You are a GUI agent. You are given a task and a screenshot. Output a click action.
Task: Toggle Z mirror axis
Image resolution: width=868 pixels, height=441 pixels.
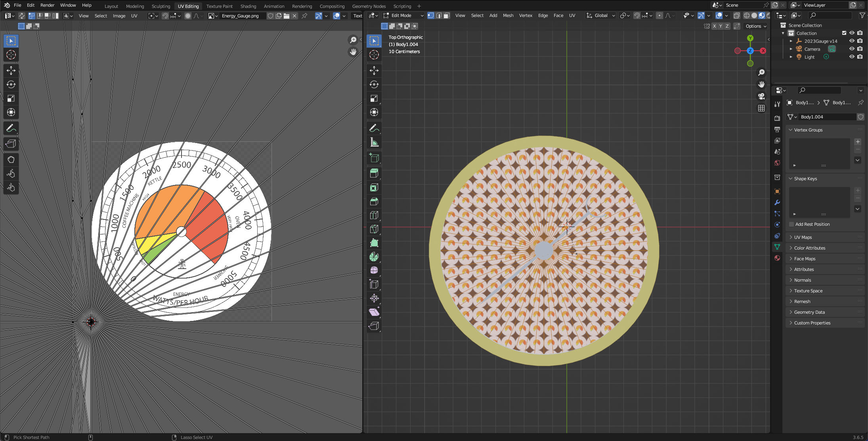pos(727,26)
